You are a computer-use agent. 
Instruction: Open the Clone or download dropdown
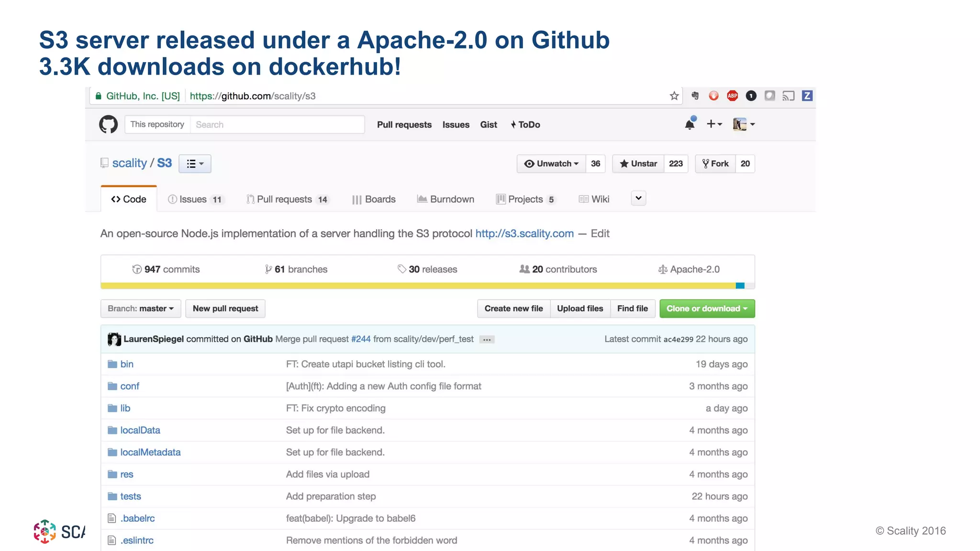707,309
